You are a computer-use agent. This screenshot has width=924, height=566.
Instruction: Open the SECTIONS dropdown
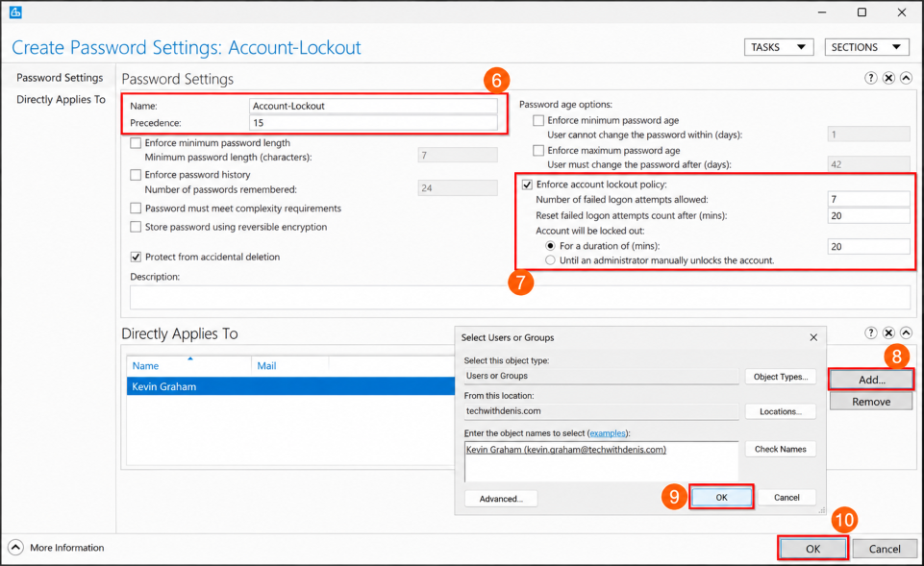865,47
